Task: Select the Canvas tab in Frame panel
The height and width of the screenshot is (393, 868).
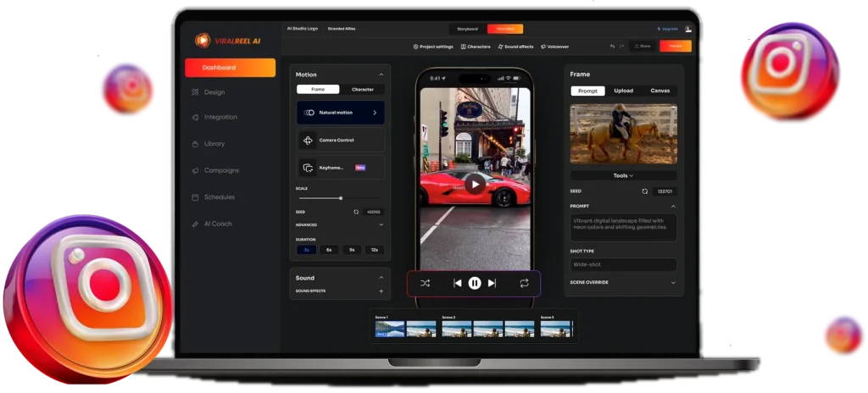Action: point(659,91)
